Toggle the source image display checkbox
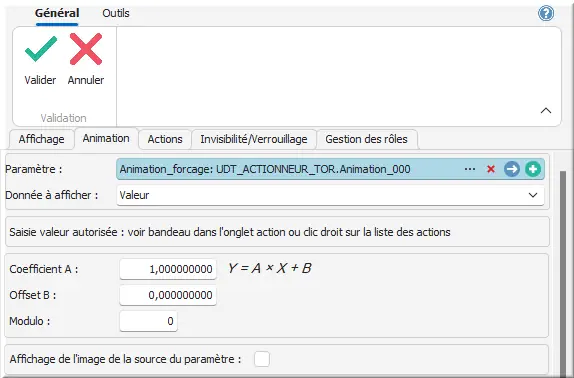The height and width of the screenshot is (378, 574). click(x=262, y=359)
